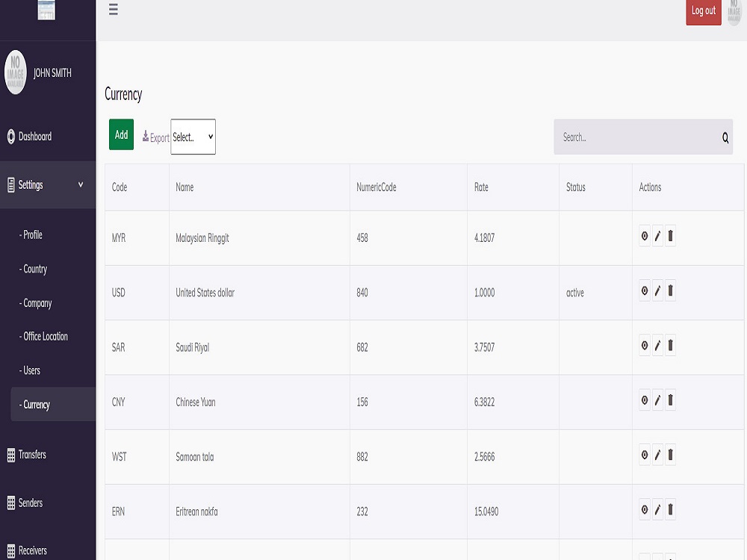
Task: View Samoan tala currency details
Action: click(x=645, y=455)
